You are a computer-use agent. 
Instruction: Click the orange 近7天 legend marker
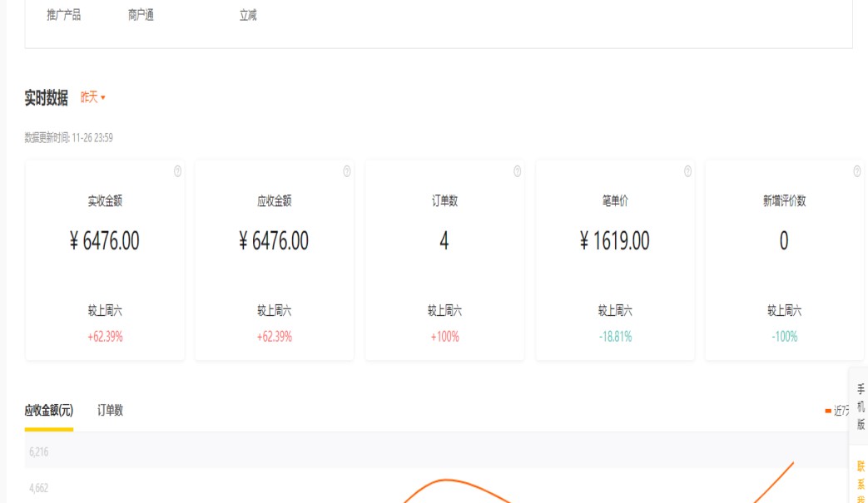pos(828,411)
